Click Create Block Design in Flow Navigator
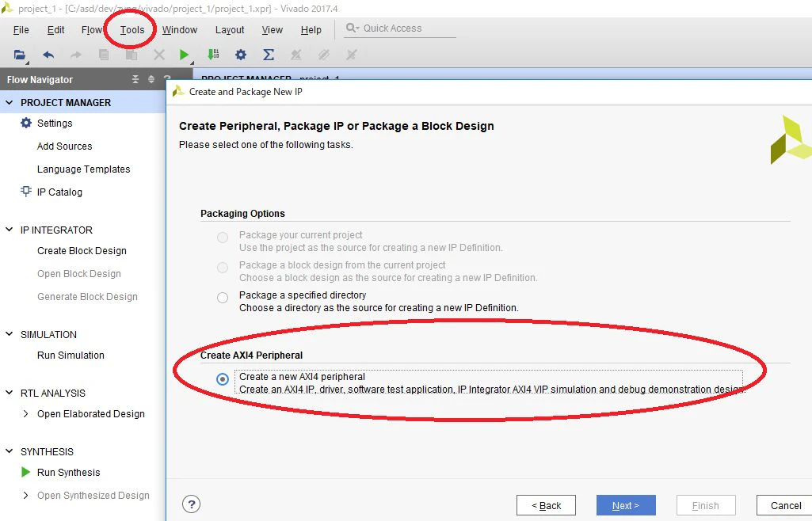Viewport: 812px width, 521px height. click(82, 251)
